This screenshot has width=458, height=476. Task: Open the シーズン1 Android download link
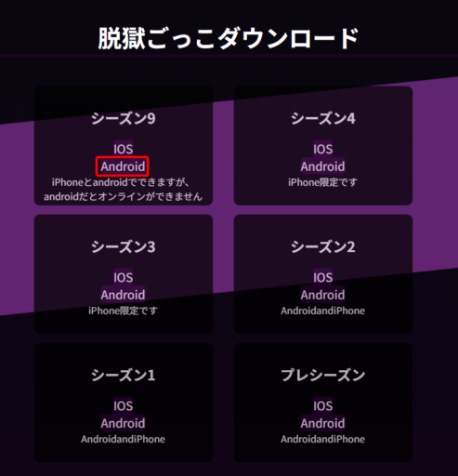(123, 423)
